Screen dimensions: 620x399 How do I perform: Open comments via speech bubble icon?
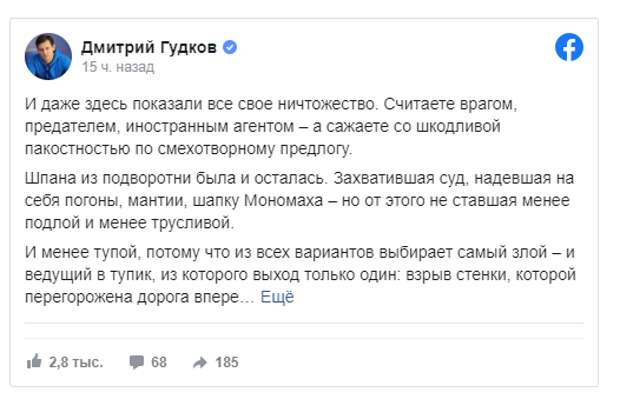tap(136, 362)
